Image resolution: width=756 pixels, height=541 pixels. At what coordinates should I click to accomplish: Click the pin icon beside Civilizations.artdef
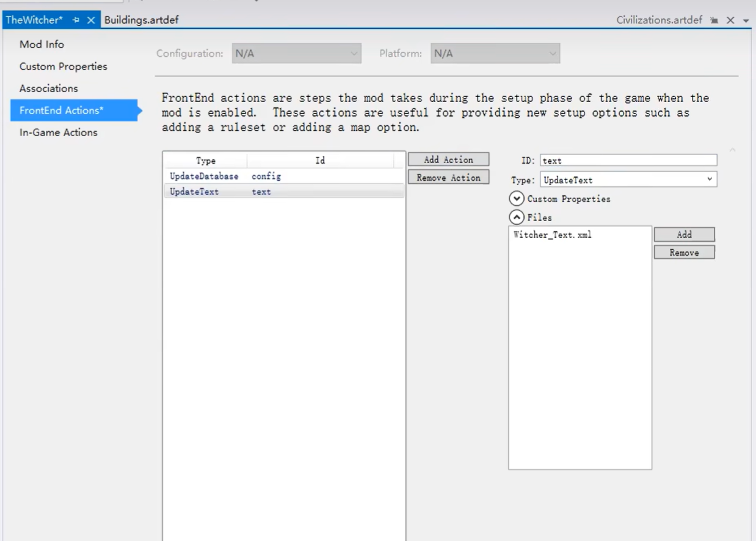click(714, 20)
